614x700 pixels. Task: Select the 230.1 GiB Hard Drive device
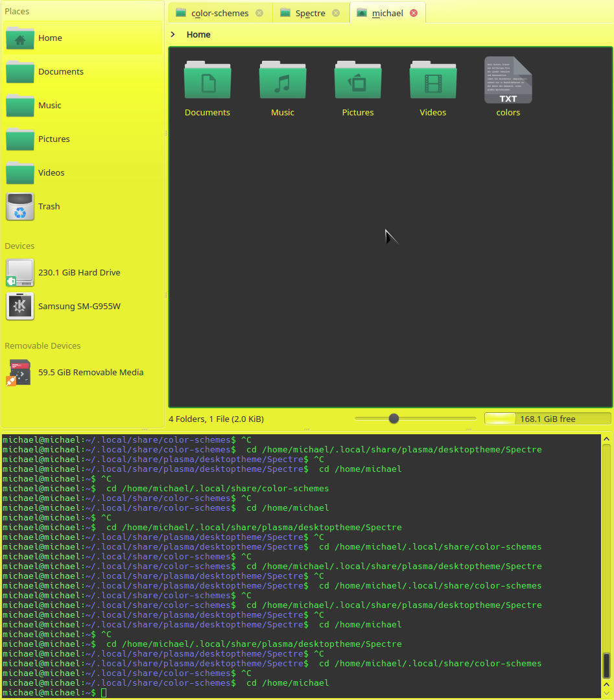(x=82, y=272)
